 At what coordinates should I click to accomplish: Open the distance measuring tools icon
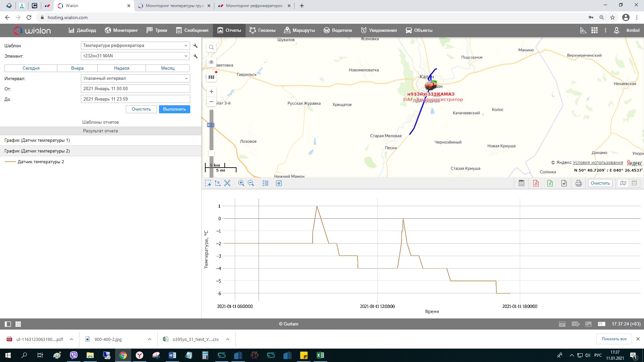point(583,30)
